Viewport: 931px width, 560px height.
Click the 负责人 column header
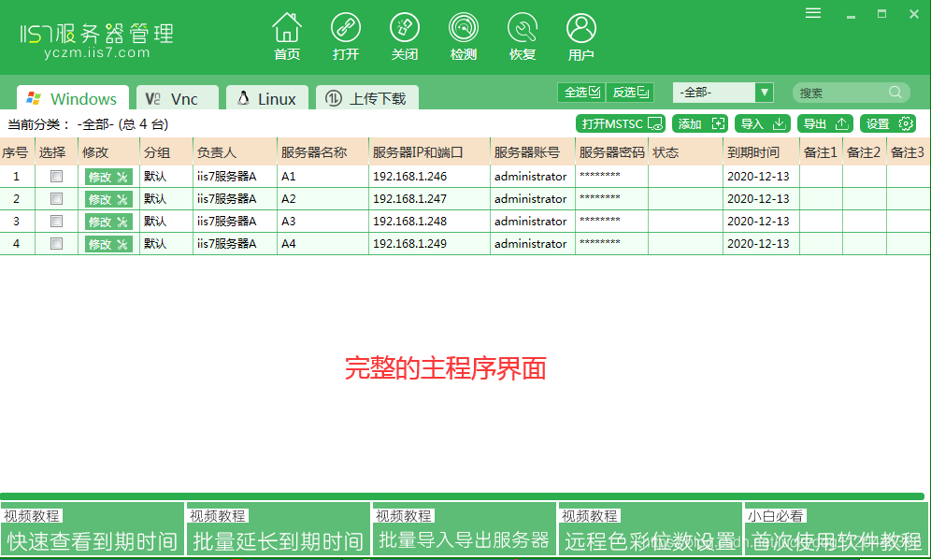pyautogui.click(x=235, y=152)
